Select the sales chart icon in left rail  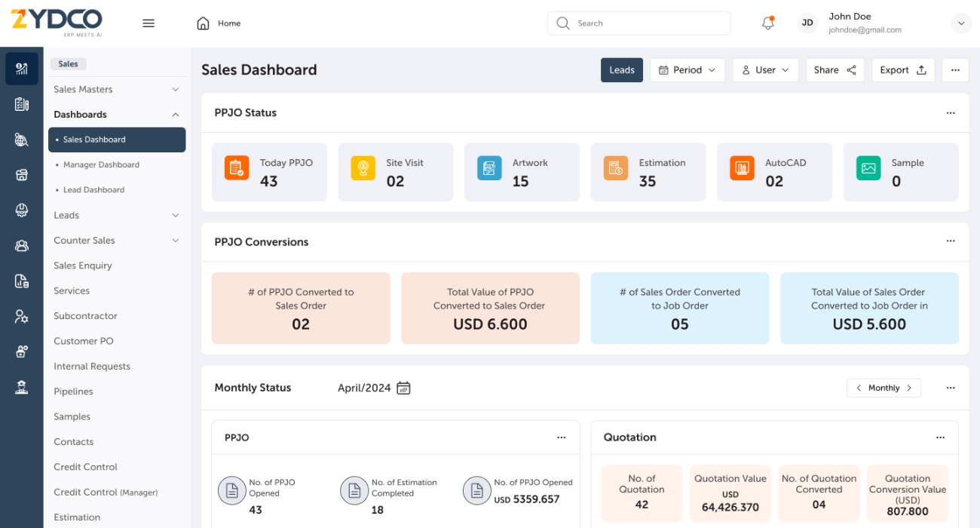22,69
